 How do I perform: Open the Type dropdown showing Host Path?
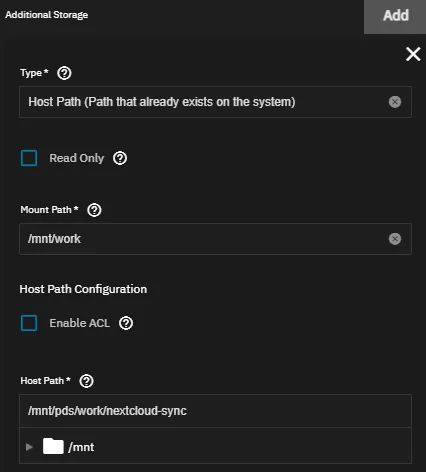215,102
